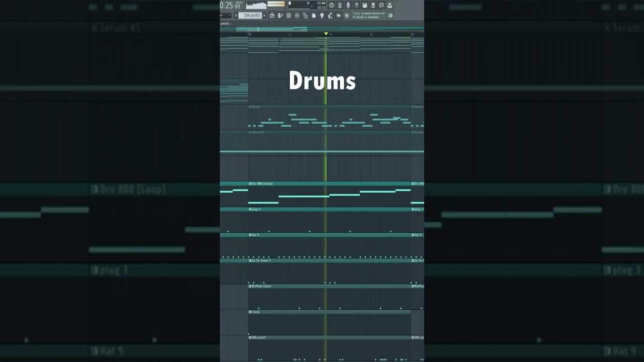This screenshot has height=362, width=644.
Task: Open the speech bubble project info icon
Action: [x=381, y=5]
